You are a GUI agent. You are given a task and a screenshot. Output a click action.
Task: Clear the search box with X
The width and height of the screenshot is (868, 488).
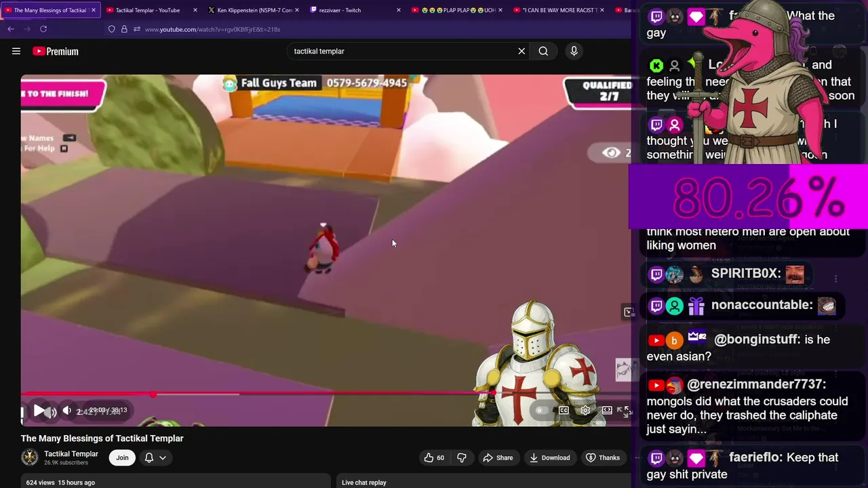pos(521,51)
